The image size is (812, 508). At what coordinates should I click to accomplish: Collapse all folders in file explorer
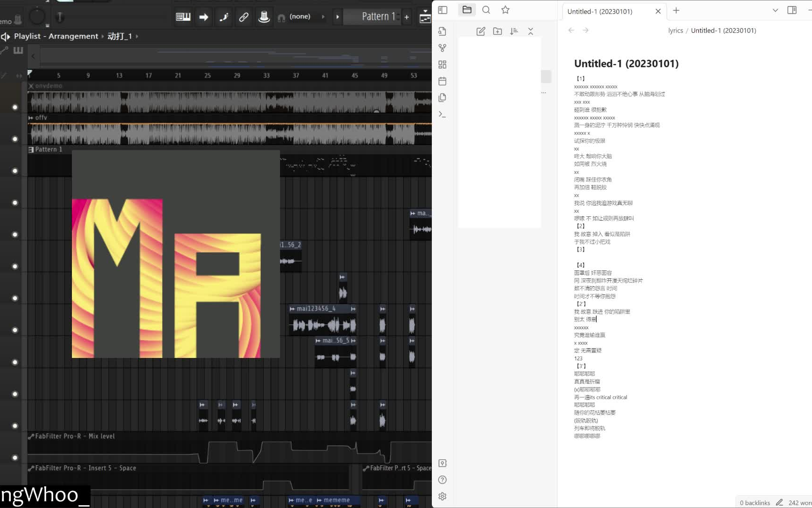point(531,32)
